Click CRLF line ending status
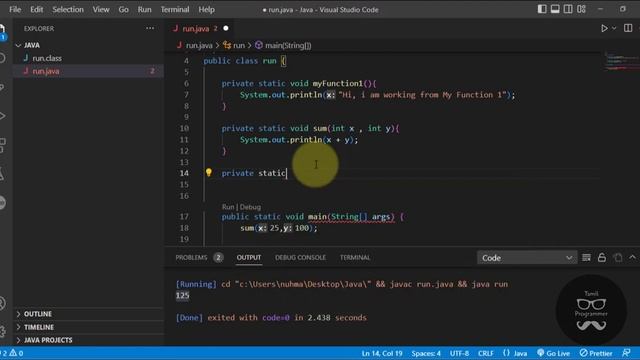Screen dimensions: 640x360 point(485,353)
